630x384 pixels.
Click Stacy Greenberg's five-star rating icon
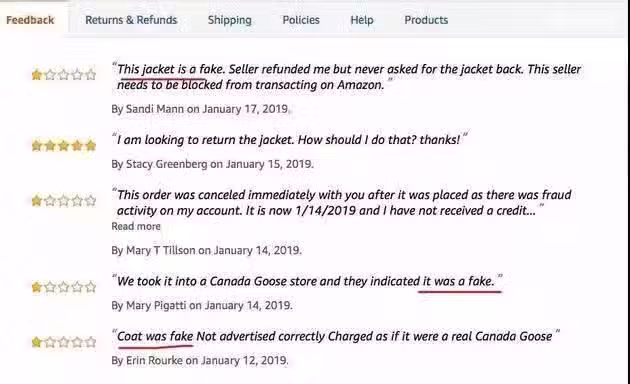click(64, 145)
